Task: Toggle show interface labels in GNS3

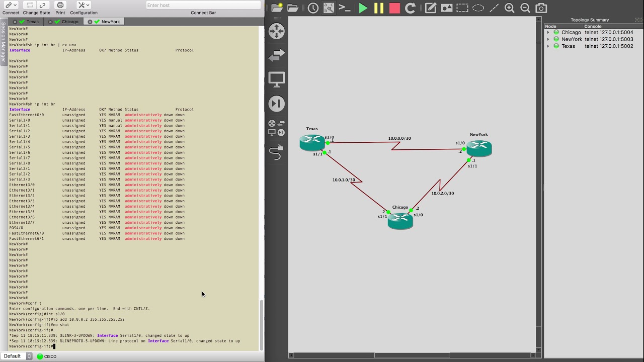Action: click(x=329, y=8)
